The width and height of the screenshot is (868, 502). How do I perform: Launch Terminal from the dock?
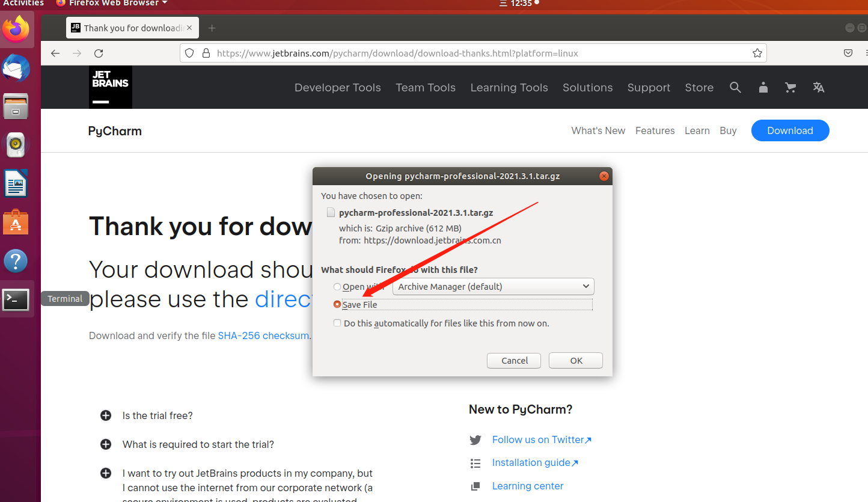(16, 299)
